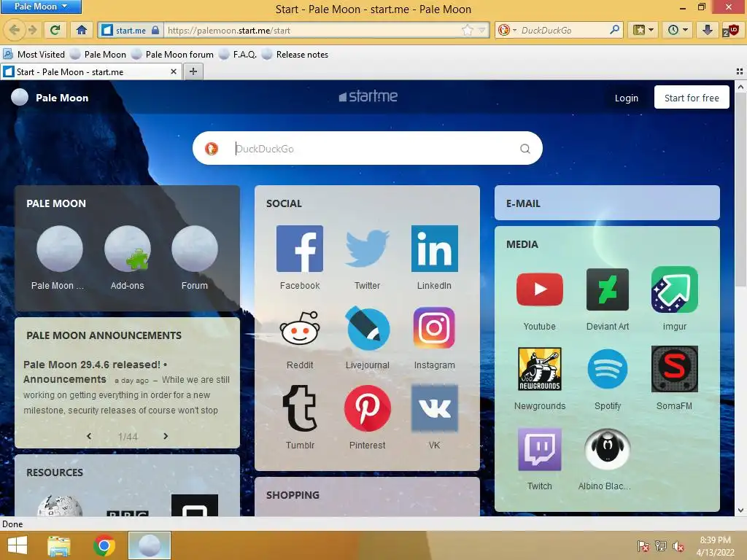
Task: Click the E-MAIL widget header
Action: pos(607,203)
